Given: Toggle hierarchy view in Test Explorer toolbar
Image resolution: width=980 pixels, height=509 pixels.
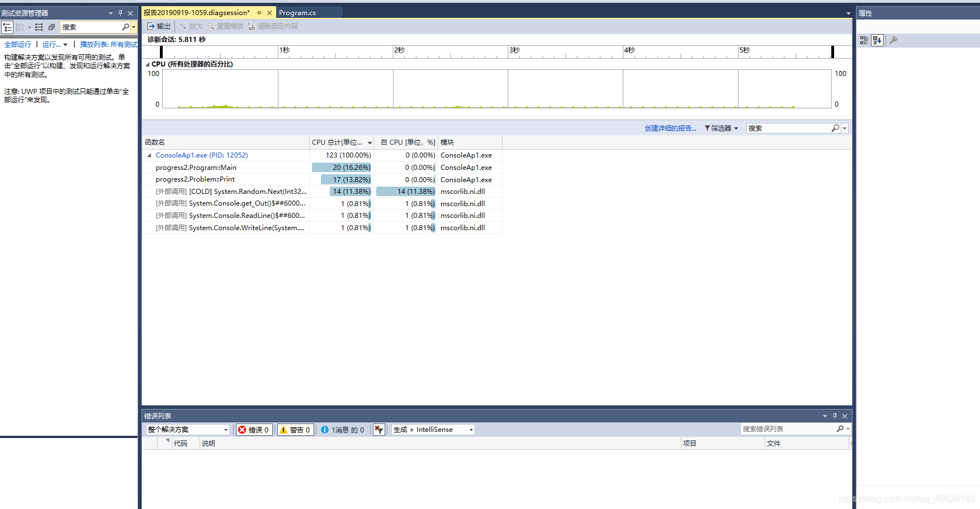Looking at the screenshot, I should tap(7, 27).
